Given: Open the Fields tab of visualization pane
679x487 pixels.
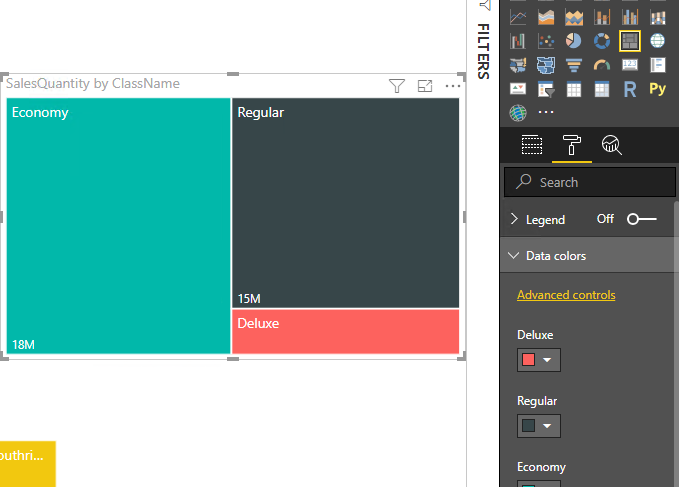Looking at the screenshot, I should (x=532, y=145).
